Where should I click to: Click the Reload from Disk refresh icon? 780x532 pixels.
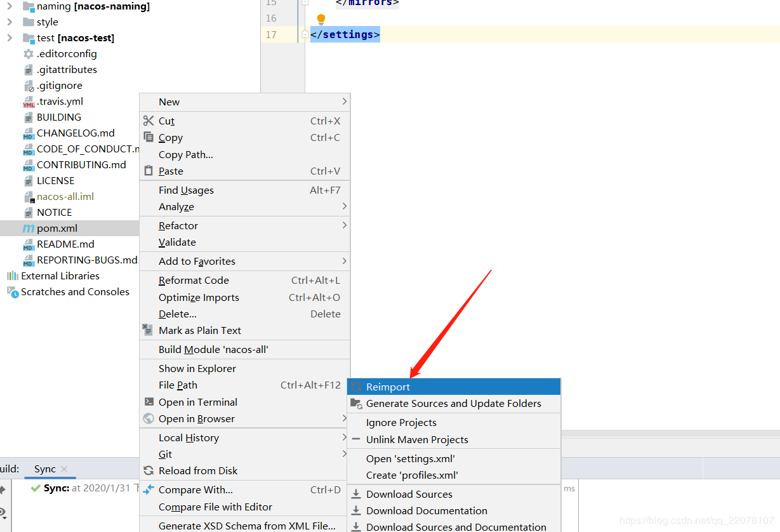pyautogui.click(x=149, y=470)
